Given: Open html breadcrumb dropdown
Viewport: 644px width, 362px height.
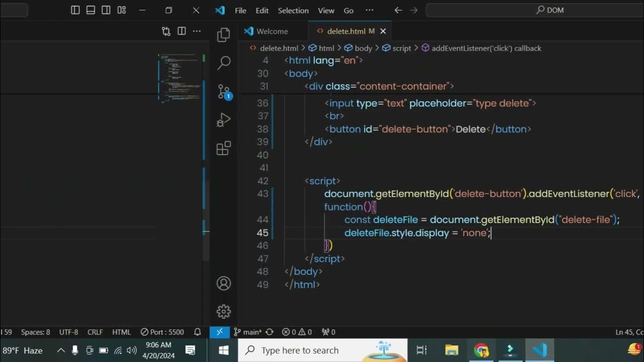Looking at the screenshot, I should (x=321, y=48).
